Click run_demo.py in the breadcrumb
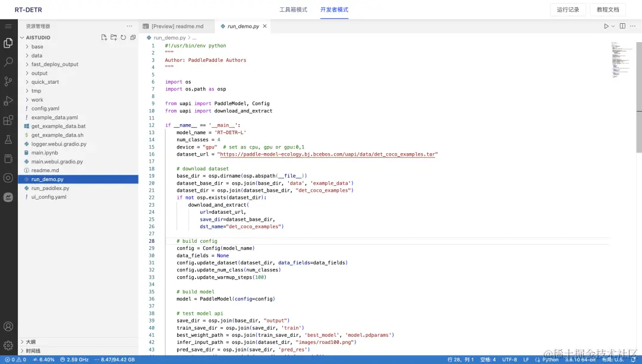 pyautogui.click(x=169, y=37)
